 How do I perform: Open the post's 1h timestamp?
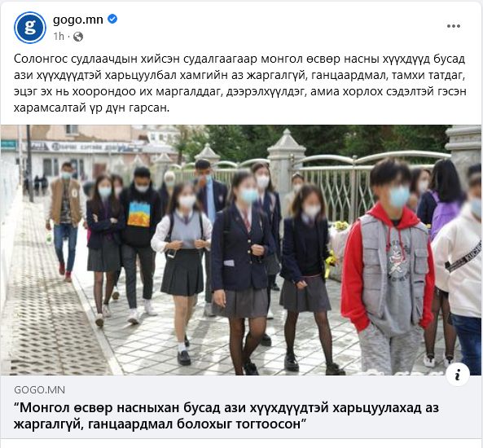(59, 37)
